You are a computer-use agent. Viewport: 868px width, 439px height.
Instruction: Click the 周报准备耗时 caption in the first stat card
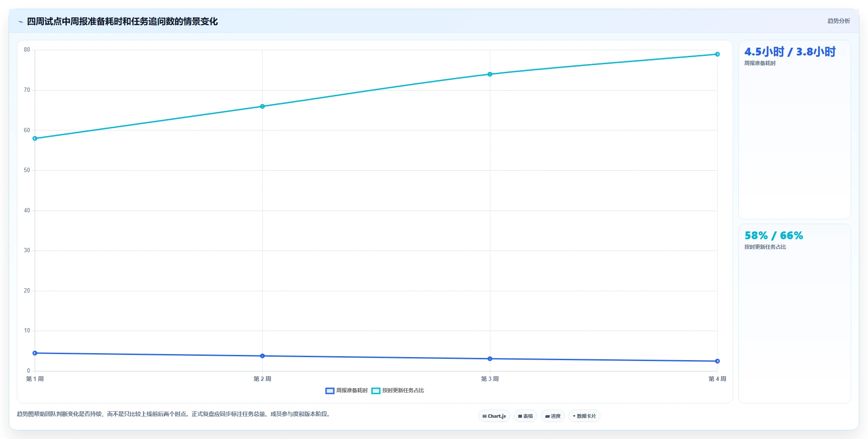click(x=760, y=63)
